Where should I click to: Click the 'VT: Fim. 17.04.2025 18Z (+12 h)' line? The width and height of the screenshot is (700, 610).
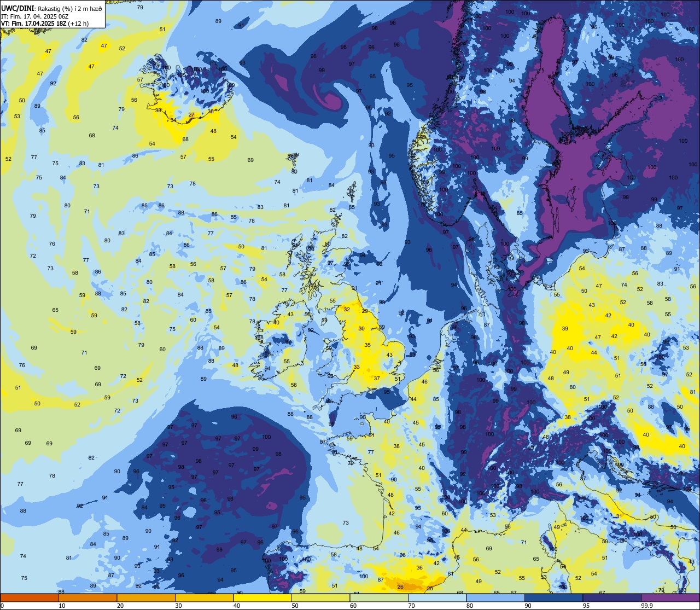coord(45,24)
